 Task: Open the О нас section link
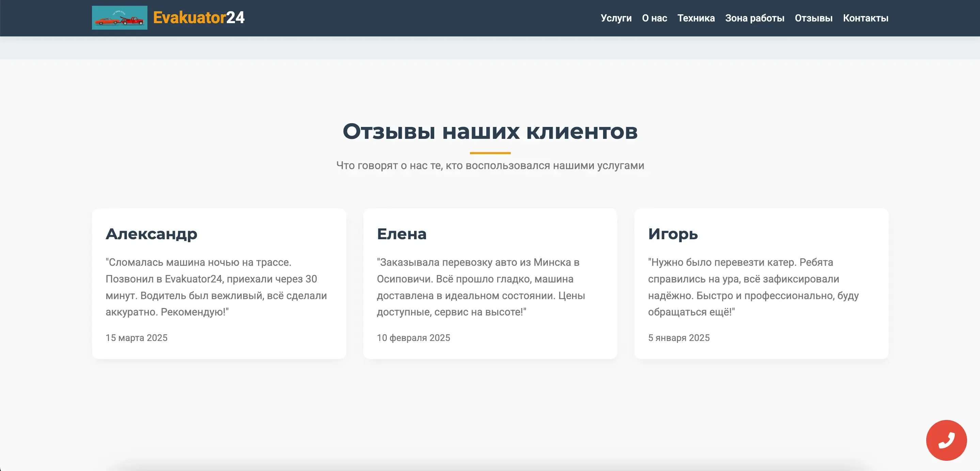[x=654, y=18]
